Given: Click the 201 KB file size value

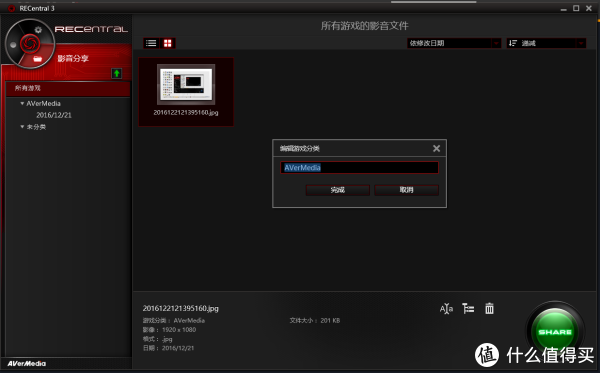Looking at the screenshot, I should [330, 321].
